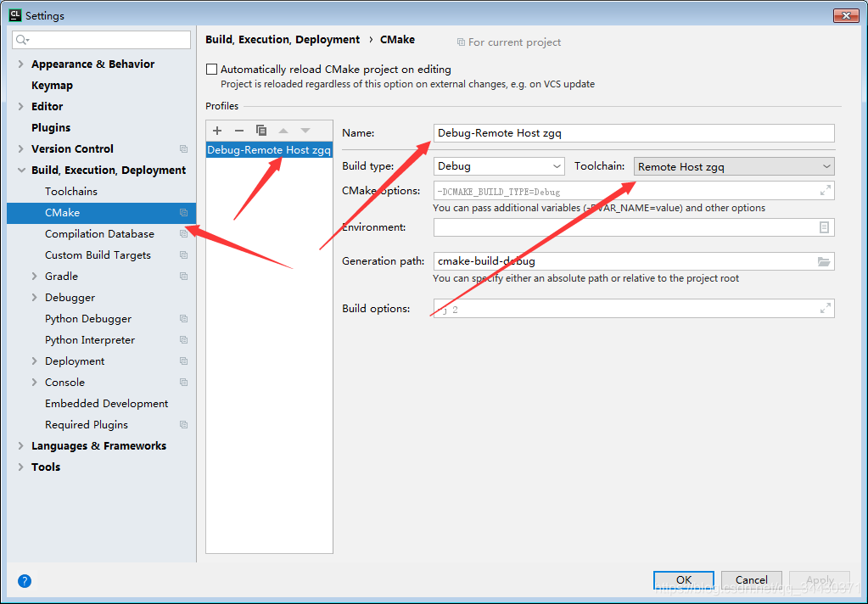Click the project-level icon beside CMake entry

pos(184,213)
